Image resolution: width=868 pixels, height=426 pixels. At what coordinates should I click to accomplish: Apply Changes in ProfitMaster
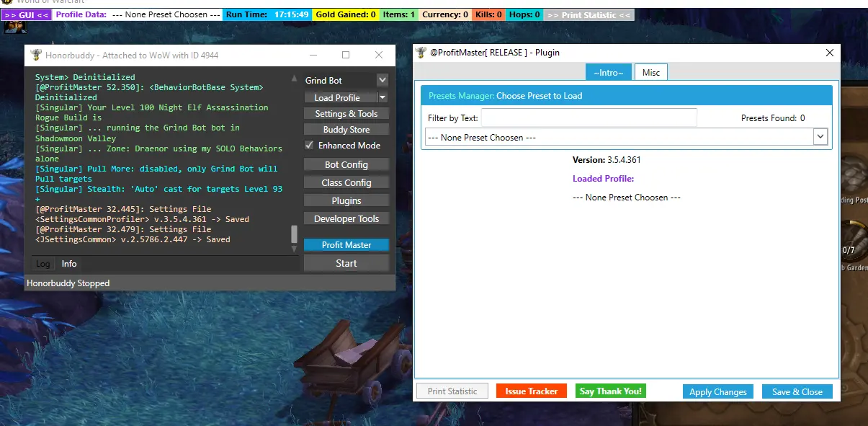click(x=718, y=392)
